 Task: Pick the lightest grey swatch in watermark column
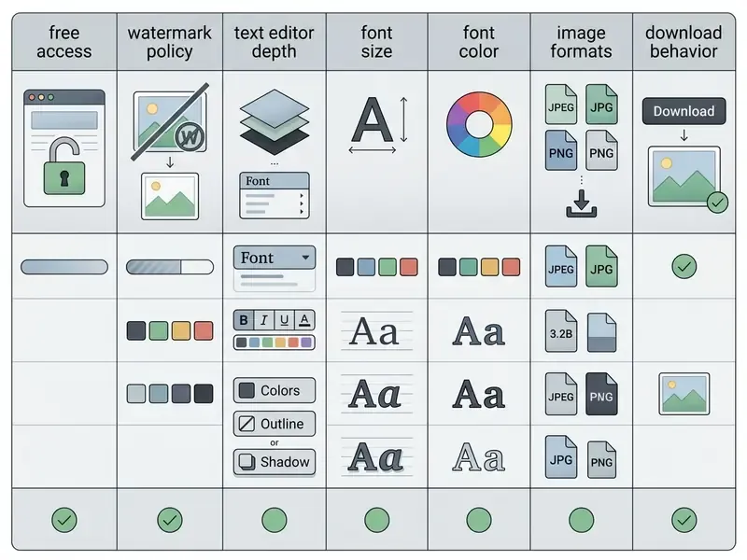(x=136, y=394)
